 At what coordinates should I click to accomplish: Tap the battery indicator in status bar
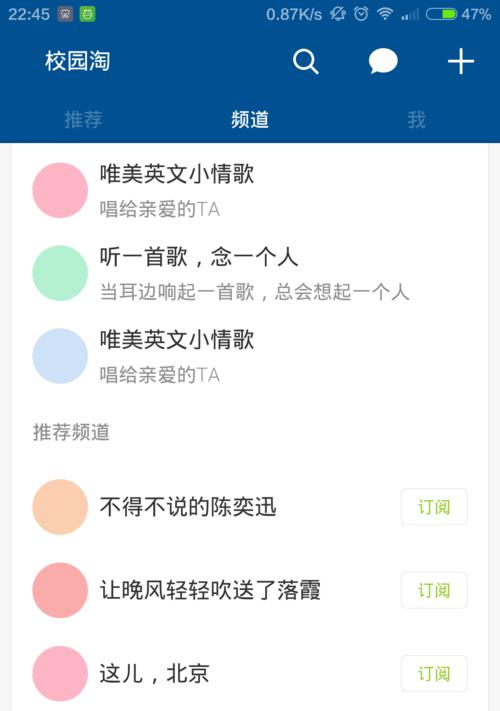[441, 14]
